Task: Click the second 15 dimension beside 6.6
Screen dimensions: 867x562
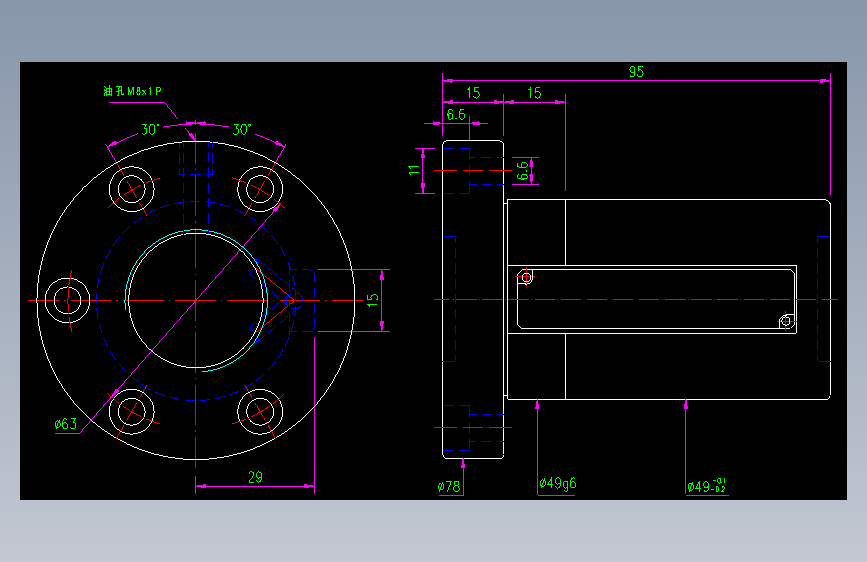Action: coord(534,93)
